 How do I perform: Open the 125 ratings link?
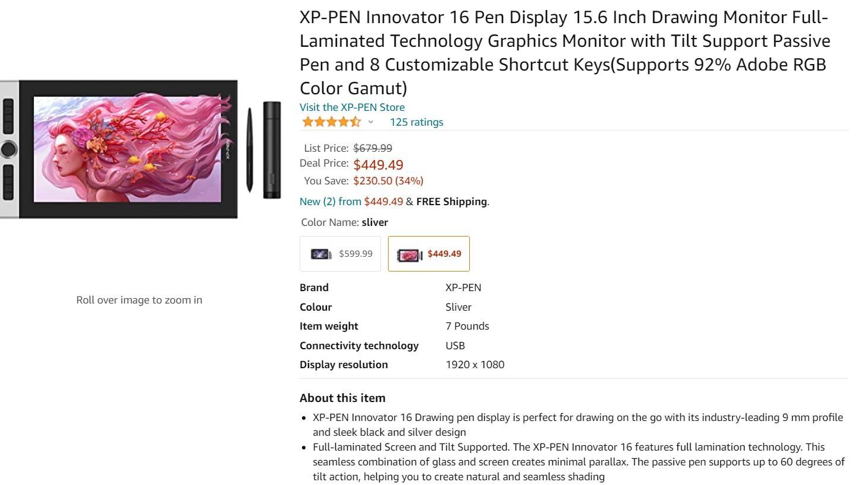[x=416, y=122]
